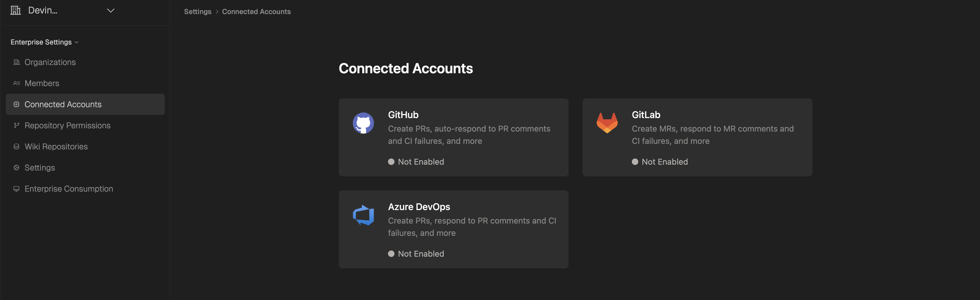Select Connected Accounts in the sidebar
The width and height of the screenshot is (980, 300).
click(x=85, y=104)
